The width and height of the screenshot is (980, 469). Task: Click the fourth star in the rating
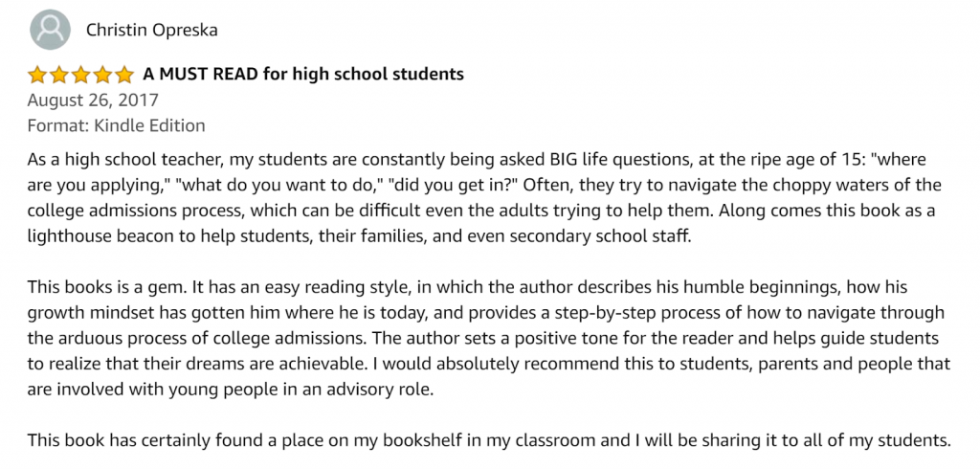tap(103, 75)
